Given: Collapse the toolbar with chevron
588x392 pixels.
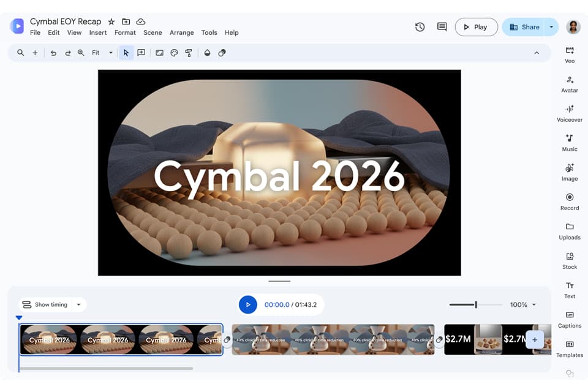Looking at the screenshot, I should pos(537,53).
